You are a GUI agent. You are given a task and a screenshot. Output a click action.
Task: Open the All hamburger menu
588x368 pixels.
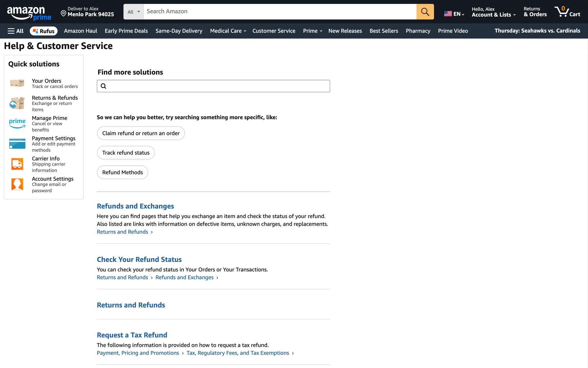(15, 31)
